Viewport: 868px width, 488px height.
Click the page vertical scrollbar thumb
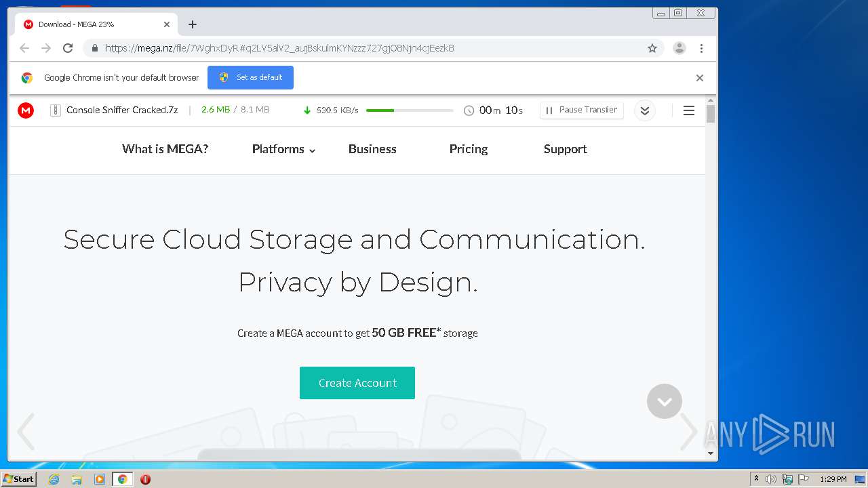(711, 113)
